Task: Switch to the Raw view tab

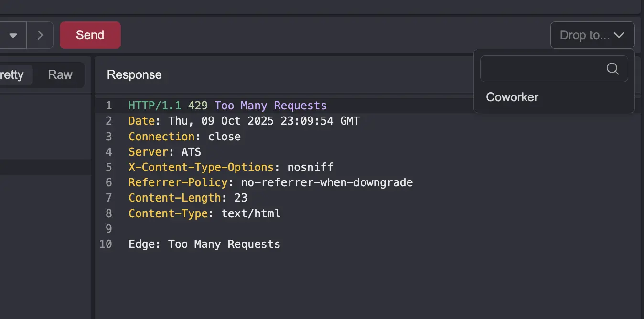Action: [x=60, y=74]
